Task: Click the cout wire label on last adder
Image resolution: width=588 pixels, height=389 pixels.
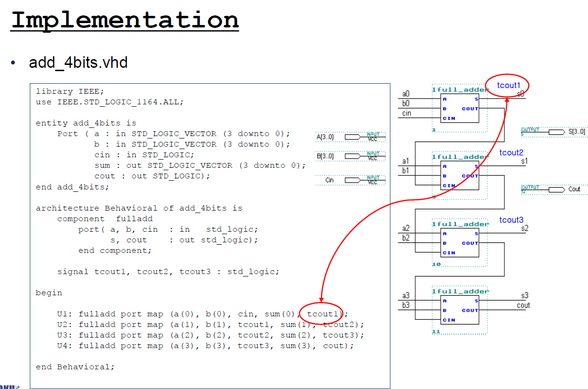Action: coord(523,305)
